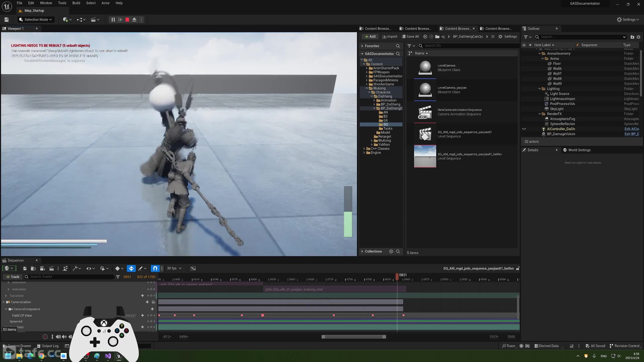Open the File menu
Image resolution: width=644 pixels, height=362 pixels.
coord(19,3)
